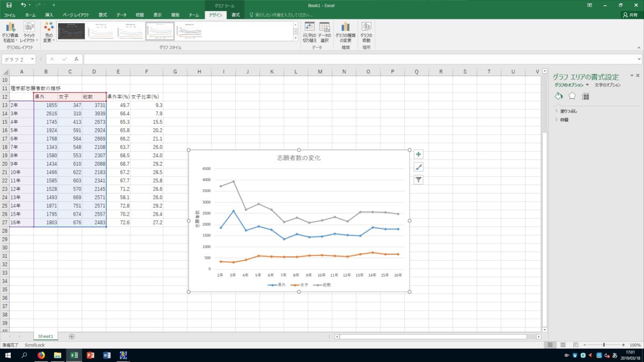Select the second chart style thumbnail
Screen dimensions: 644x362
click(x=101, y=31)
